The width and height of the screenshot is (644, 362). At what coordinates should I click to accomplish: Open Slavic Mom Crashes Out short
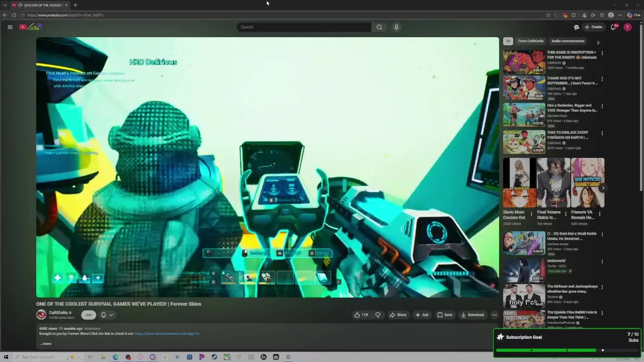[519, 183]
